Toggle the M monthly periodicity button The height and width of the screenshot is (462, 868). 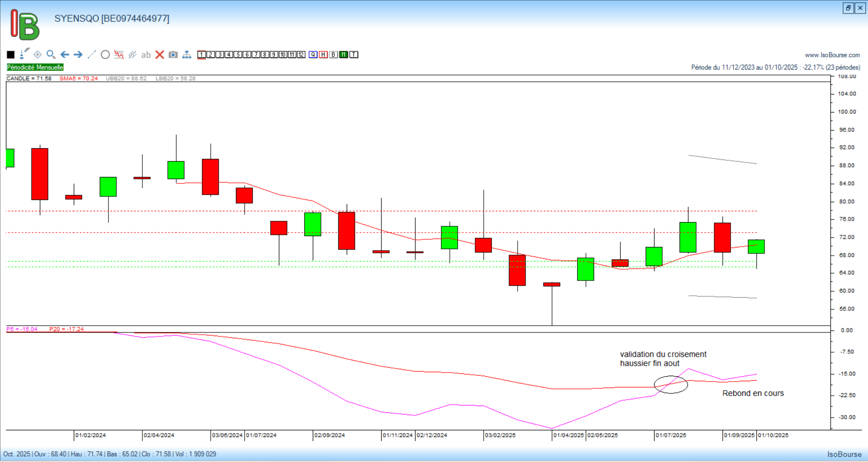pos(344,55)
